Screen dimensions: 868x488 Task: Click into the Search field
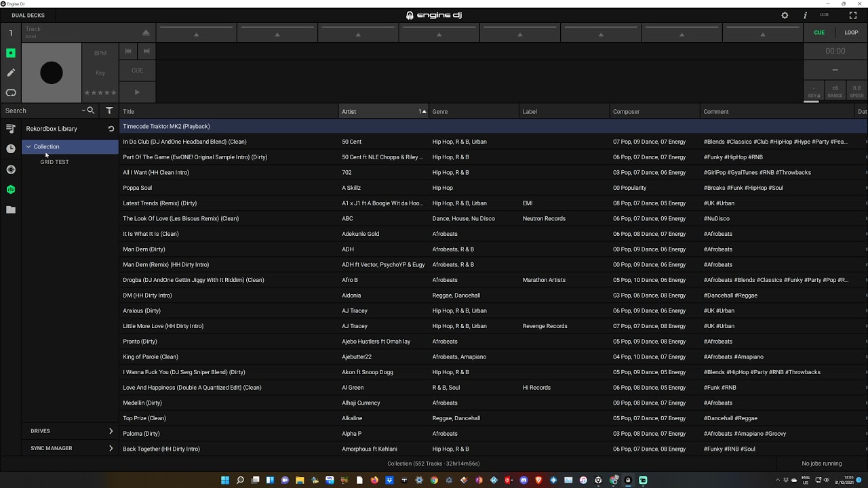(41, 110)
